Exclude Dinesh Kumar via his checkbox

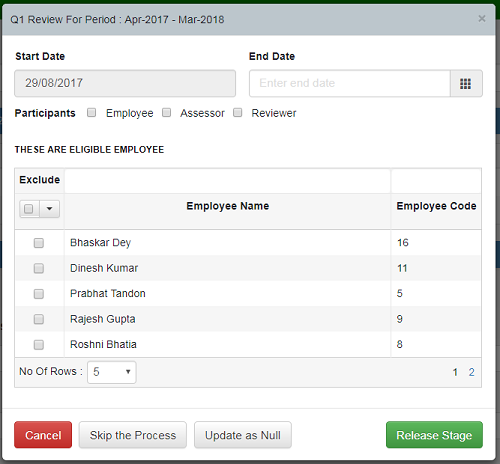click(x=39, y=268)
